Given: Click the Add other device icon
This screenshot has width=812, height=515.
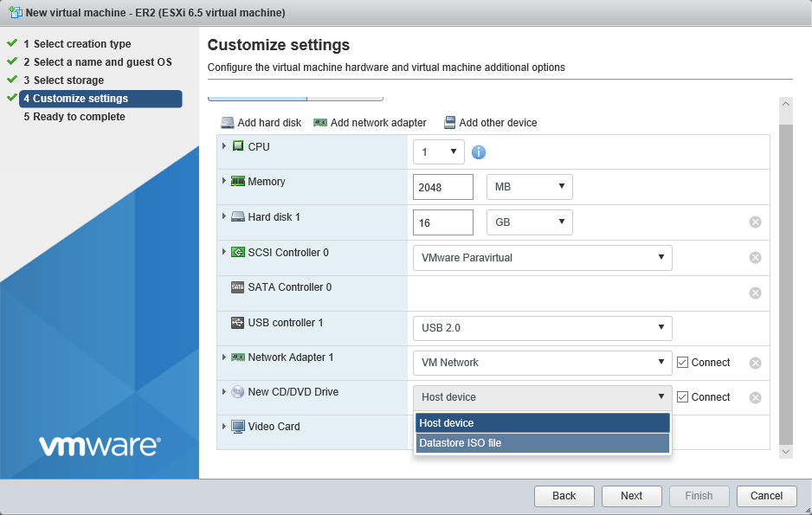Looking at the screenshot, I should [449, 123].
